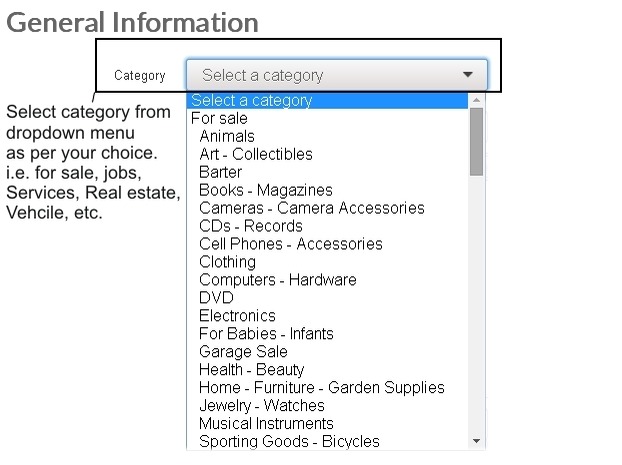Screen dimensions: 622x465
Task: Pick 'Animals' category option
Action: pos(227,136)
